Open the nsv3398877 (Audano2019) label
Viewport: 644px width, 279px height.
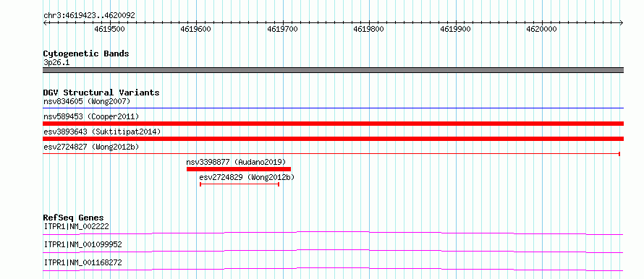click(x=236, y=162)
